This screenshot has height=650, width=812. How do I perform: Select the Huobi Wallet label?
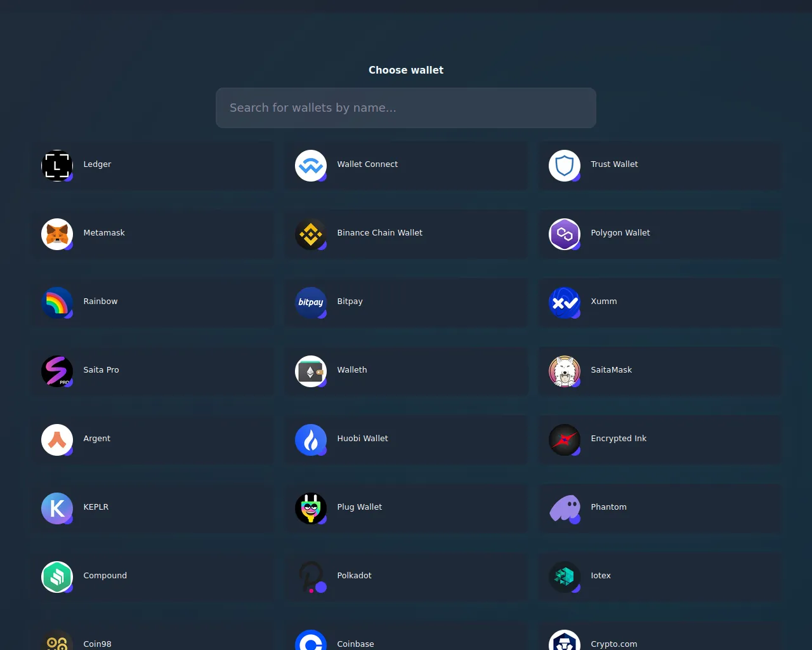(x=362, y=438)
